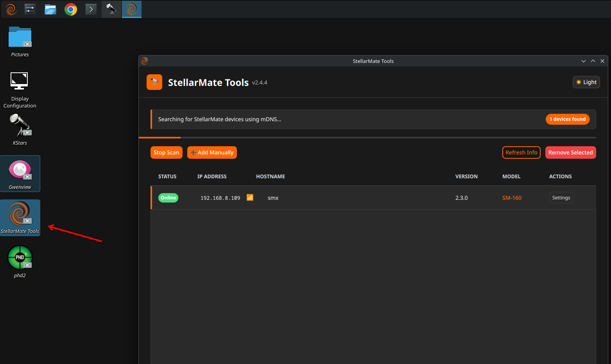Click the MODEL column header
The image size is (611, 364).
click(511, 176)
